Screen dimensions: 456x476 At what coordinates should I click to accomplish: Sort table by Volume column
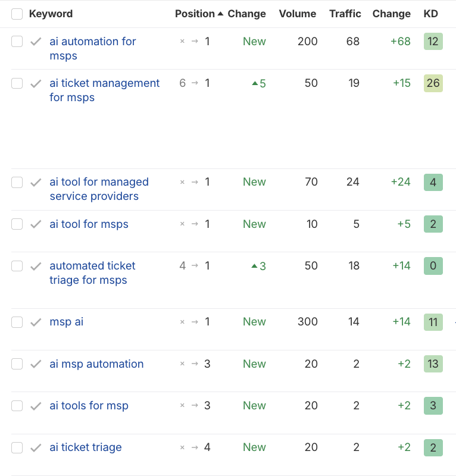(298, 14)
